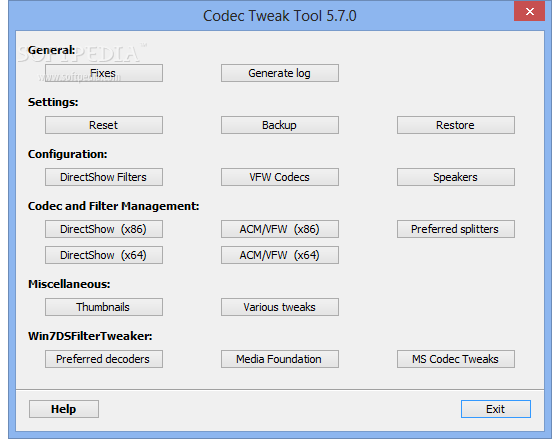Open DirectShow Filters configuration

click(104, 177)
